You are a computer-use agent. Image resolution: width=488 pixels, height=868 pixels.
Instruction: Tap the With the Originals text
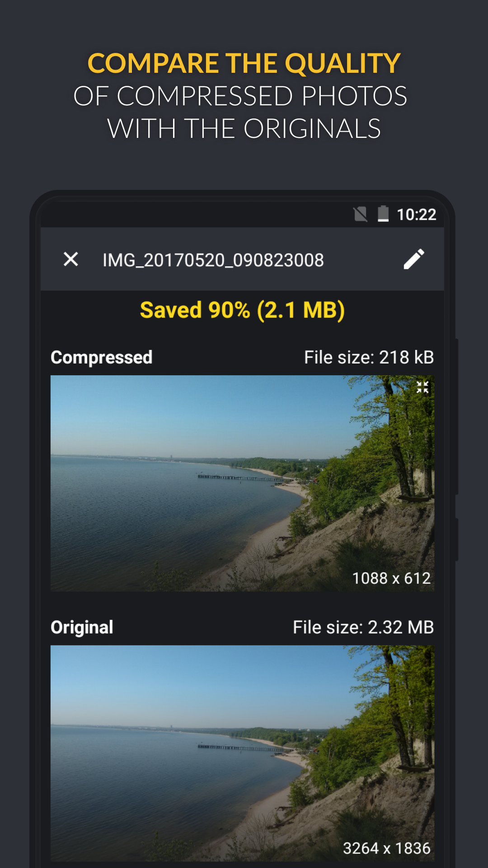pos(244,129)
